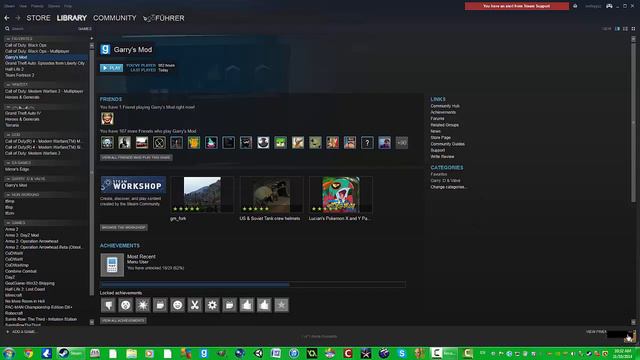
Task: Open the Store Page link
Action: (441, 138)
